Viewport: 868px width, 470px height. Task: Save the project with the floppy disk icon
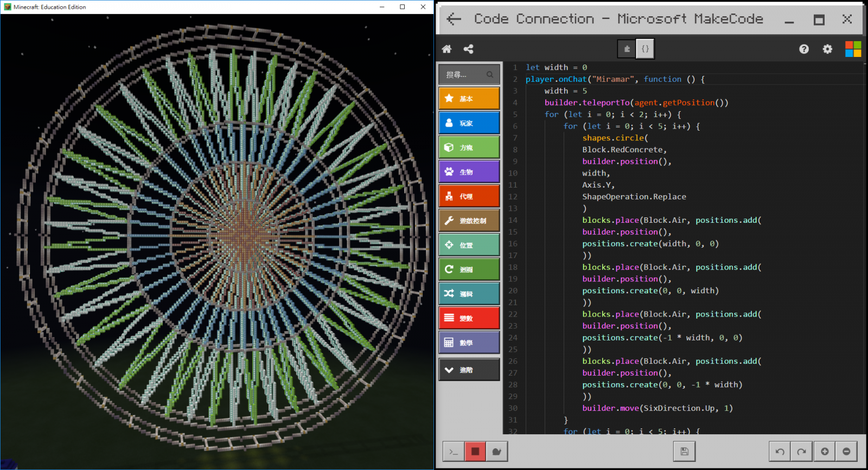[x=684, y=452]
